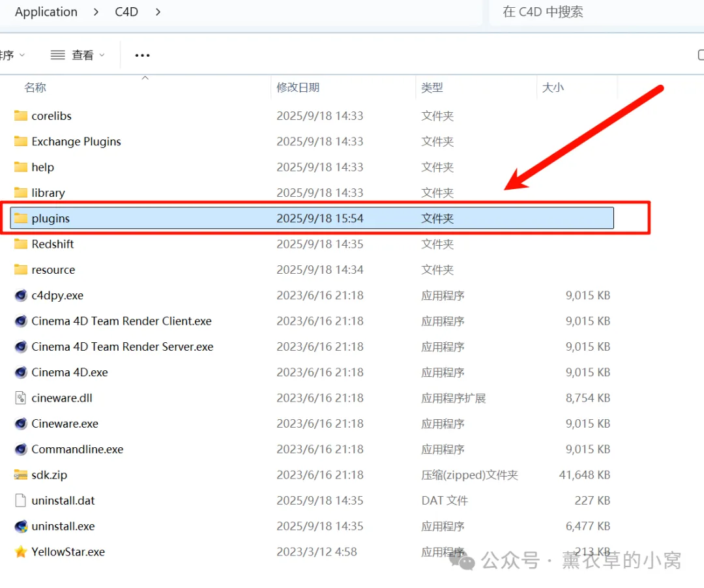Click the 8,754 KB size of cineware.dll

[x=588, y=398]
